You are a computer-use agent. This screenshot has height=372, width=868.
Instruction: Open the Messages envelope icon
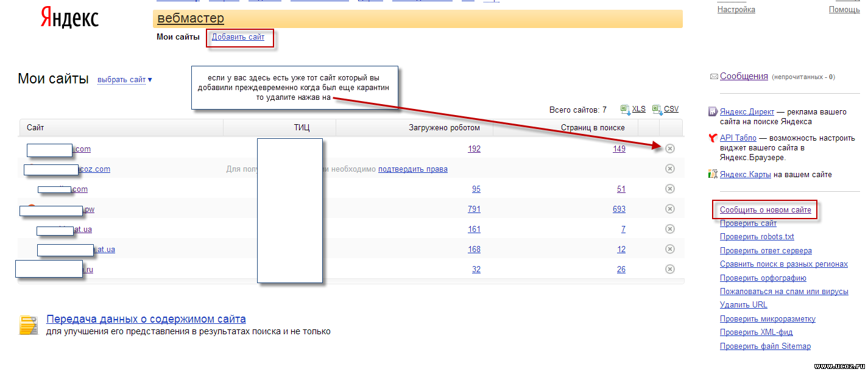[x=713, y=77]
